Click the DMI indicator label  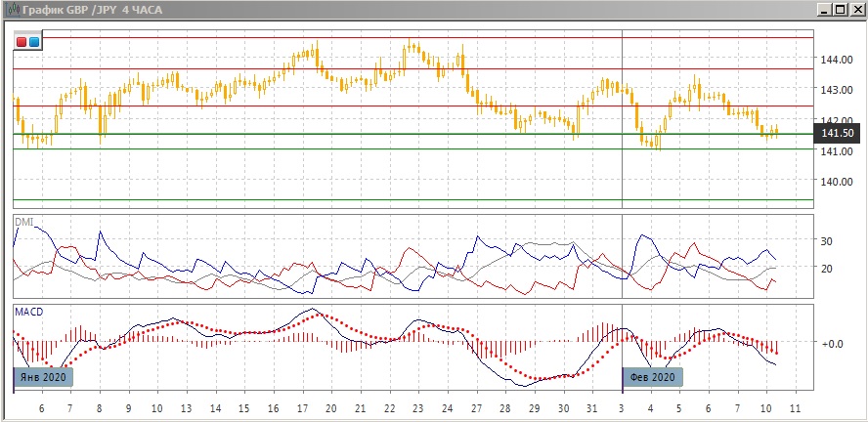pyautogui.click(x=23, y=222)
